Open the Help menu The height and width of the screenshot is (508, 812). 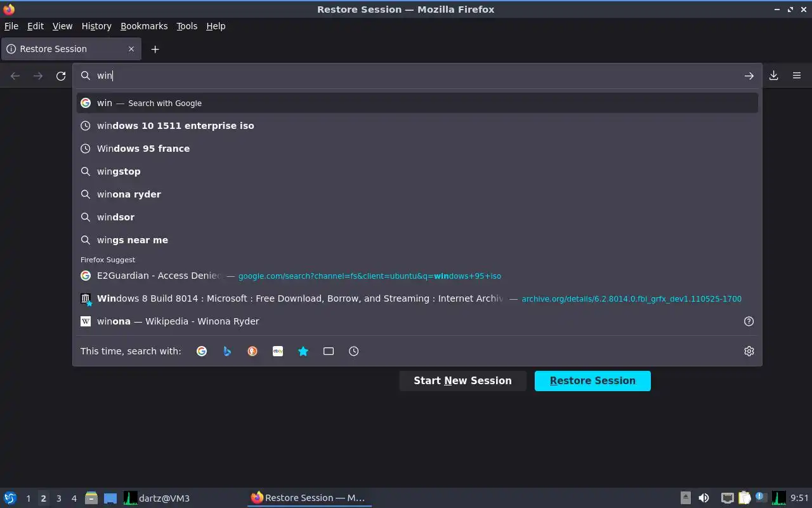point(216,26)
